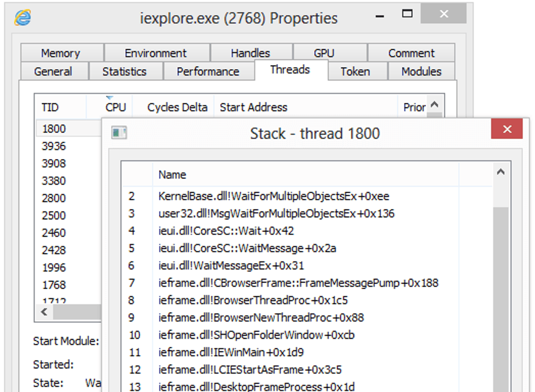Select the Threads tab
The width and height of the screenshot is (535, 392).
coord(291,70)
